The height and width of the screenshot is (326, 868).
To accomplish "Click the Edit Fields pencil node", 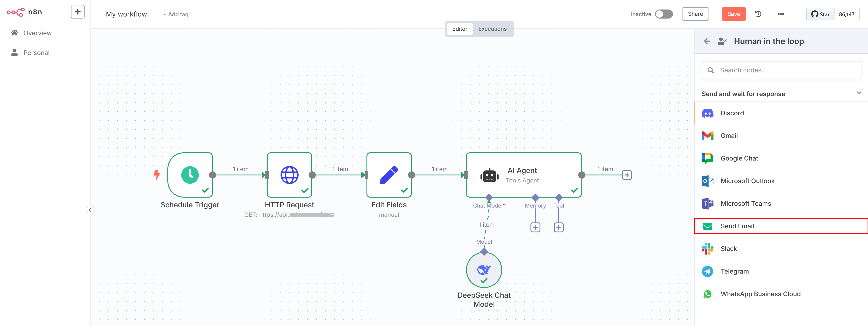I will tap(388, 175).
